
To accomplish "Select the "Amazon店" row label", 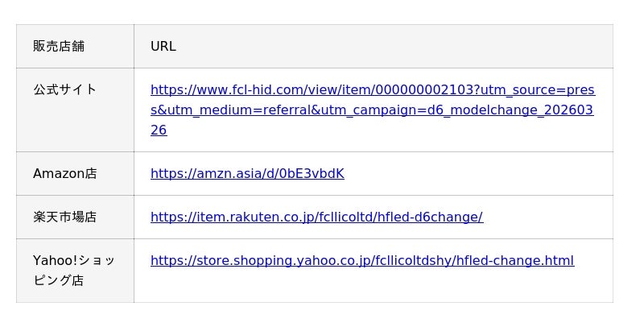I will click(x=64, y=173).
